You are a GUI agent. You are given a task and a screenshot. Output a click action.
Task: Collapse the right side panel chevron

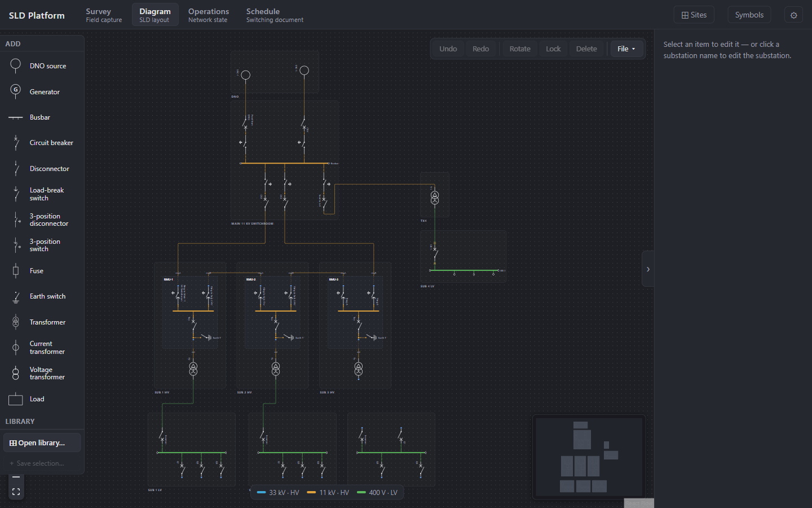(x=648, y=269)
